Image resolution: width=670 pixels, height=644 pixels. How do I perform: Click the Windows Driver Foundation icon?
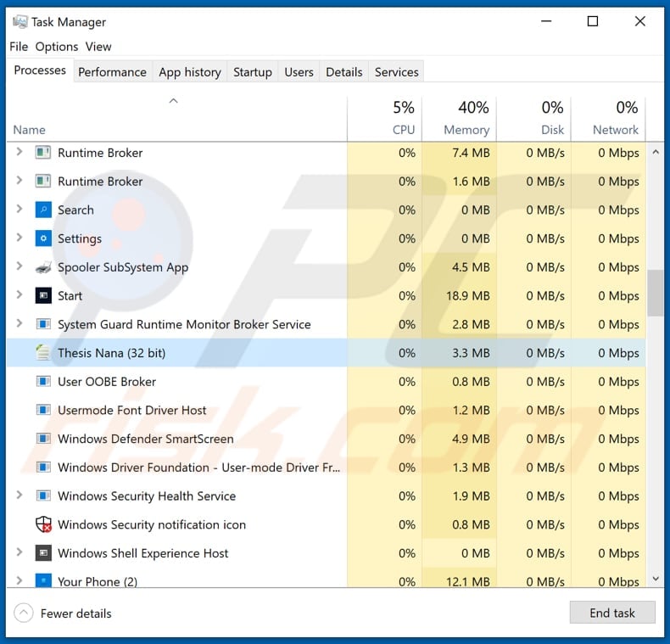pyautogui.click(x=43, y=468)
